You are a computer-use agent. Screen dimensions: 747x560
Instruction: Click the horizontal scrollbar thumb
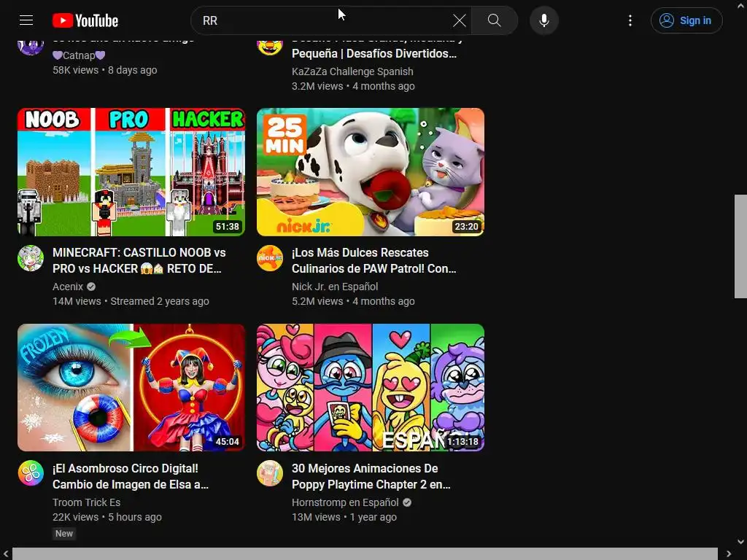(x=365, y=554)
